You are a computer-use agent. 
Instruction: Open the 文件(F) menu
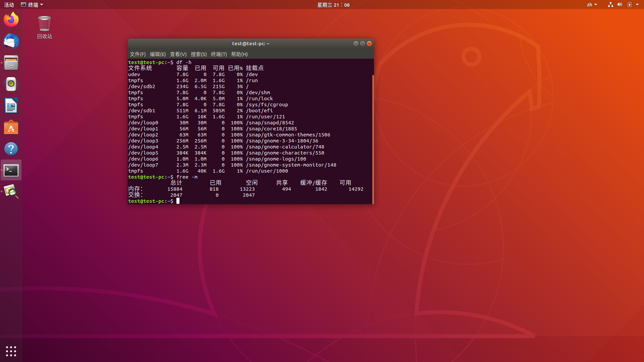click(x=138, y=54)
